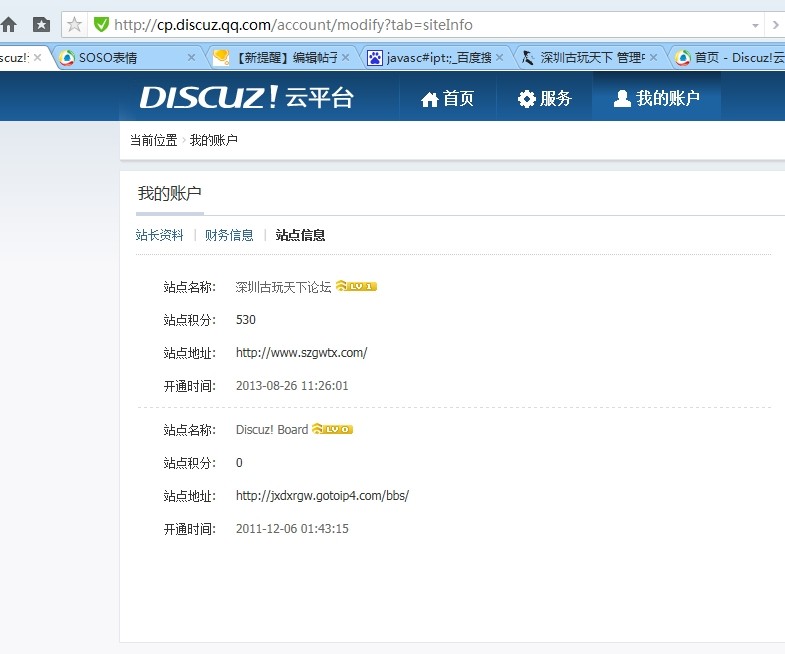Click the house icon beside 首页

[x=430, y=99]
